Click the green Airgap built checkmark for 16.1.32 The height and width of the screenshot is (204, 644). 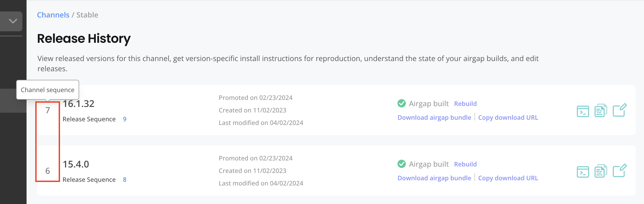click(x=401, y=103)
